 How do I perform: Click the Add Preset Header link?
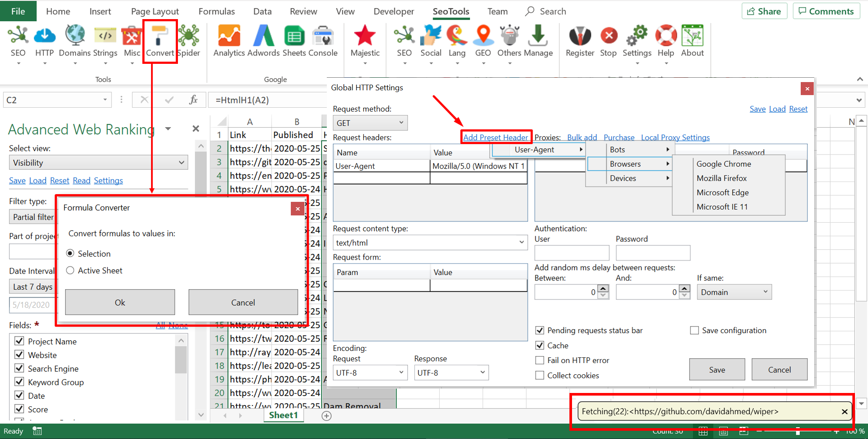496,137
